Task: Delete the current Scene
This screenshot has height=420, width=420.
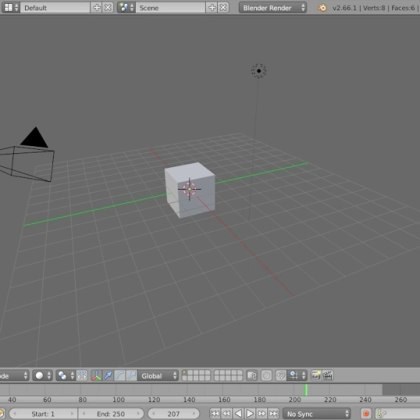Action: point(223,7)
